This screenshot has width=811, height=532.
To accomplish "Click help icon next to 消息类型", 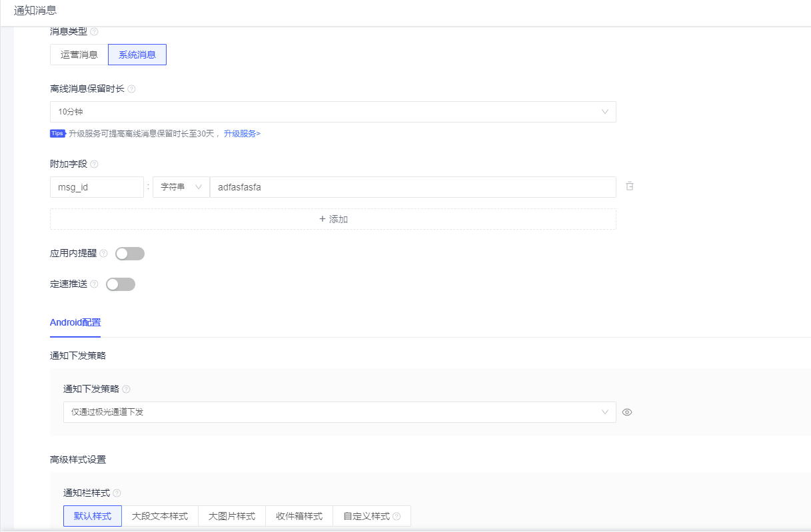I will coord(94,31).
